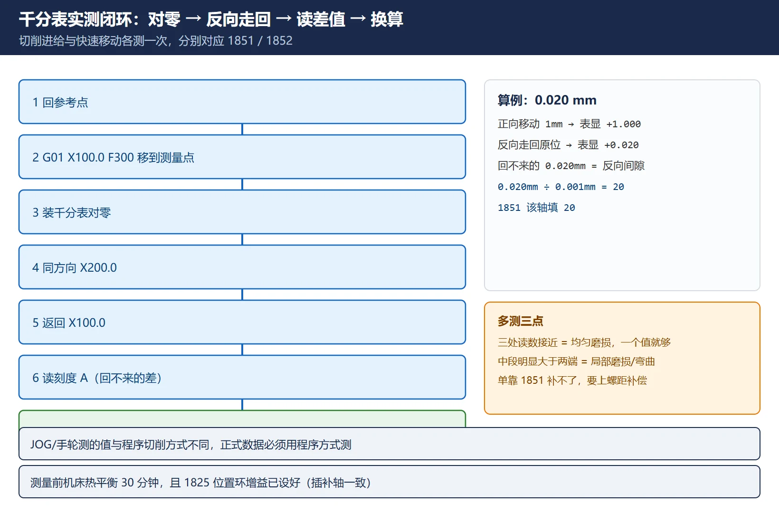Select step "4 同方向 X200.0"
Viewport: 779px width, 532px height.
(x=242, y=267)
